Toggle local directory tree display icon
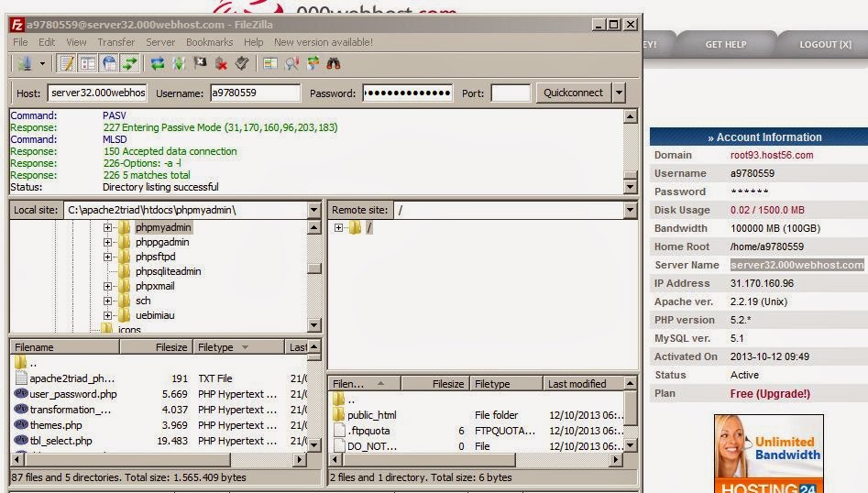The image size is (868, 493). click(x=87, y=63)
